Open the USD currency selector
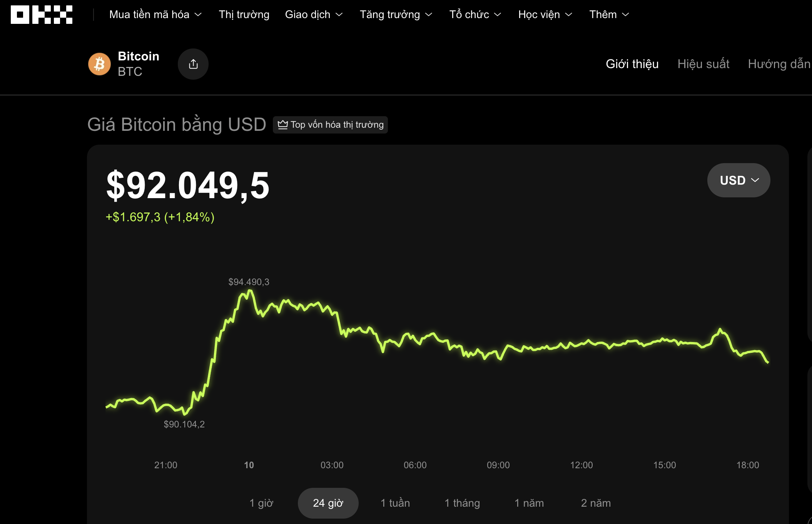812x524 pixels. 738,180
